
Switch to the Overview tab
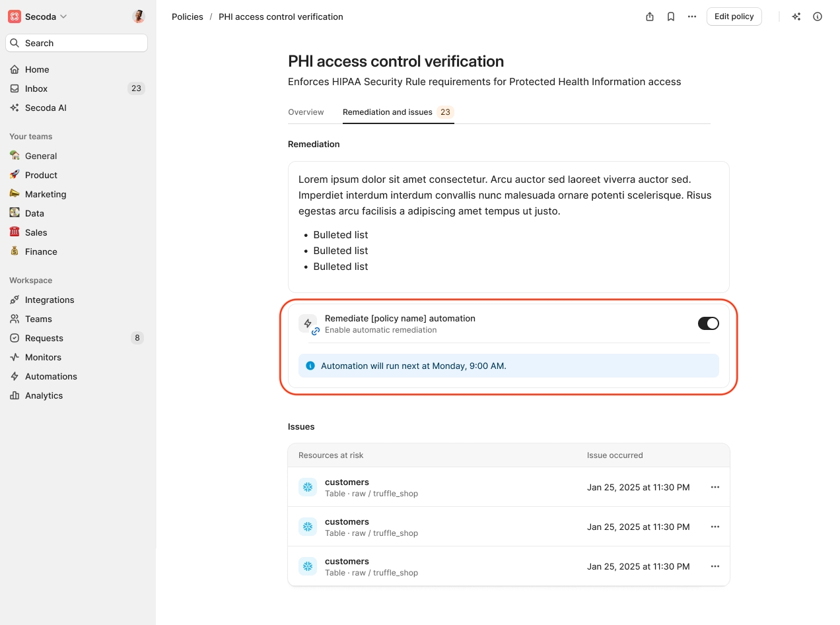(x=306, y=112)
